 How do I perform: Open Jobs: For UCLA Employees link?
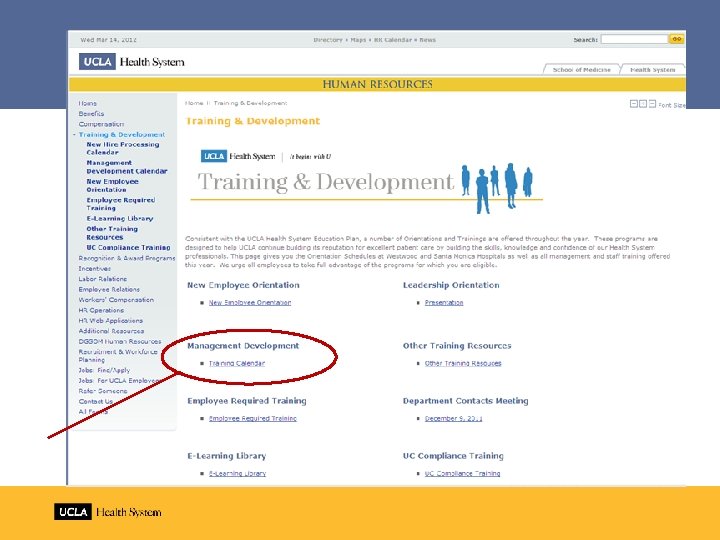119,381
